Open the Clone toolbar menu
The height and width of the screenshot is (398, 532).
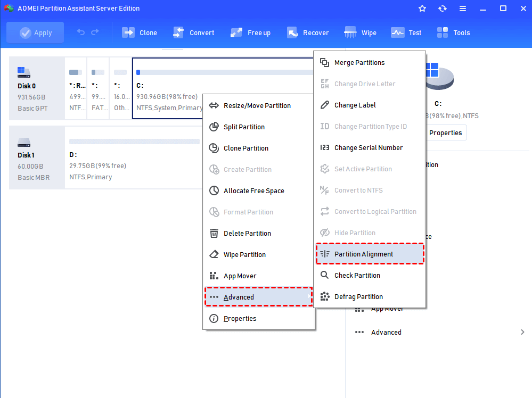point(140,32)
